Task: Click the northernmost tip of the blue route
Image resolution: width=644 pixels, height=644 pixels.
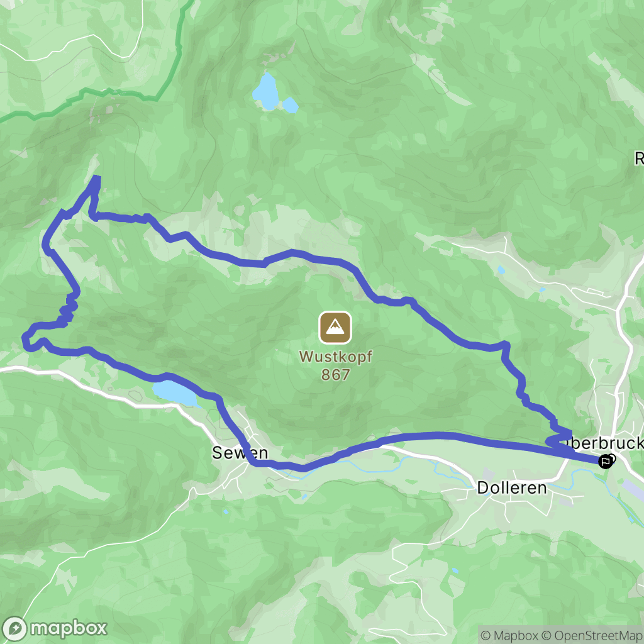Action: click(96, 179)
